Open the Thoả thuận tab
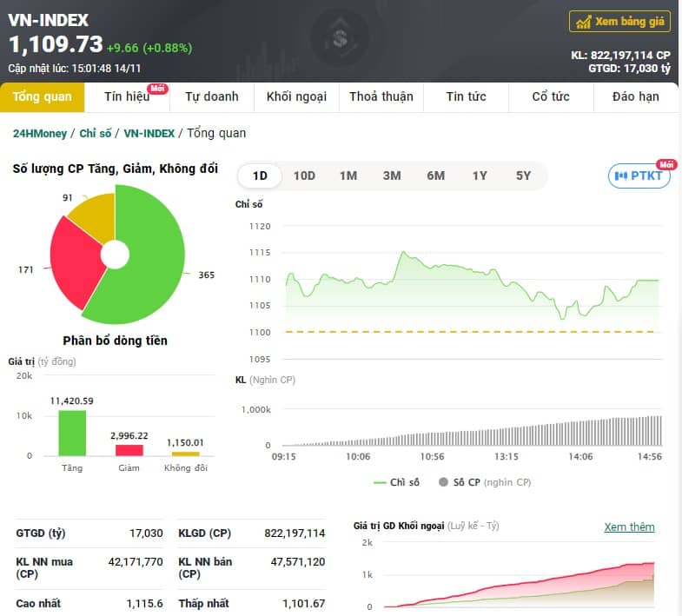682x616 pixels. 381,96
